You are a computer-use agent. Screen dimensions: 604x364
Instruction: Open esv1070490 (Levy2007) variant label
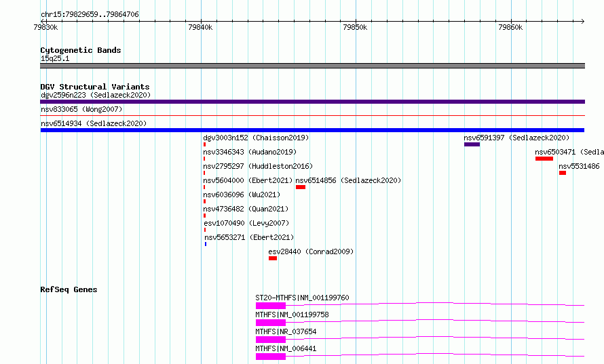click(246, 223)
